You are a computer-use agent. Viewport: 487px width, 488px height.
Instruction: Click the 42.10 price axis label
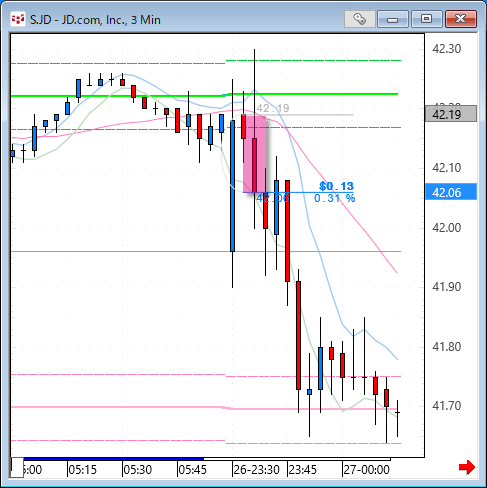[446, 167]
